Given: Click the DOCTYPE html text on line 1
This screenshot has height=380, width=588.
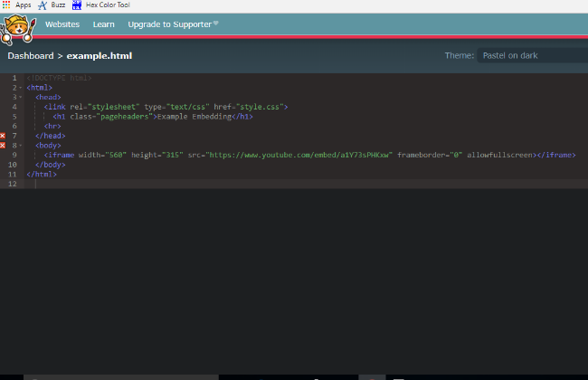Looking at the screenshot, I should (x=59, y=78).
